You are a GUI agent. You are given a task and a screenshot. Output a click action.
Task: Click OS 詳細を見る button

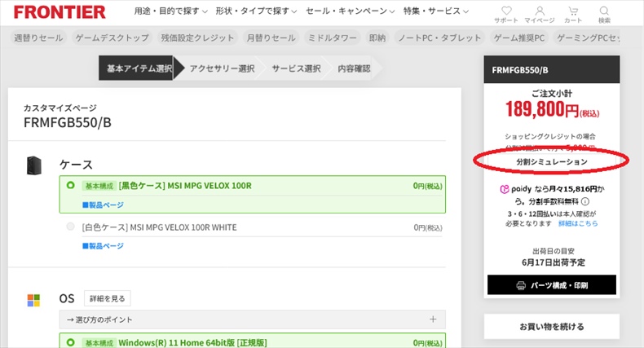(x=107, y=298)
